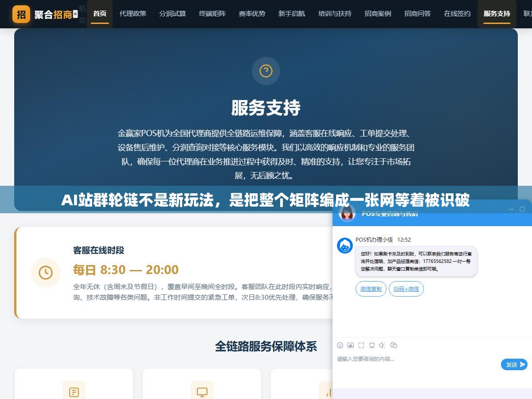Open the 终端矩阵 nav item
Image resolution: width=532 pixels, height=399 pixels.
coord(212,14)
